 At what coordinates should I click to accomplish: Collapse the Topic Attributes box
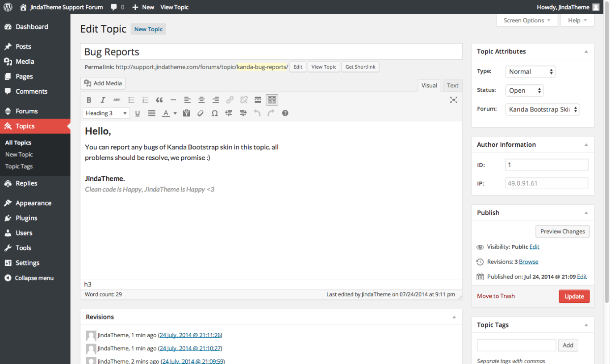click(x=586, y=52)
